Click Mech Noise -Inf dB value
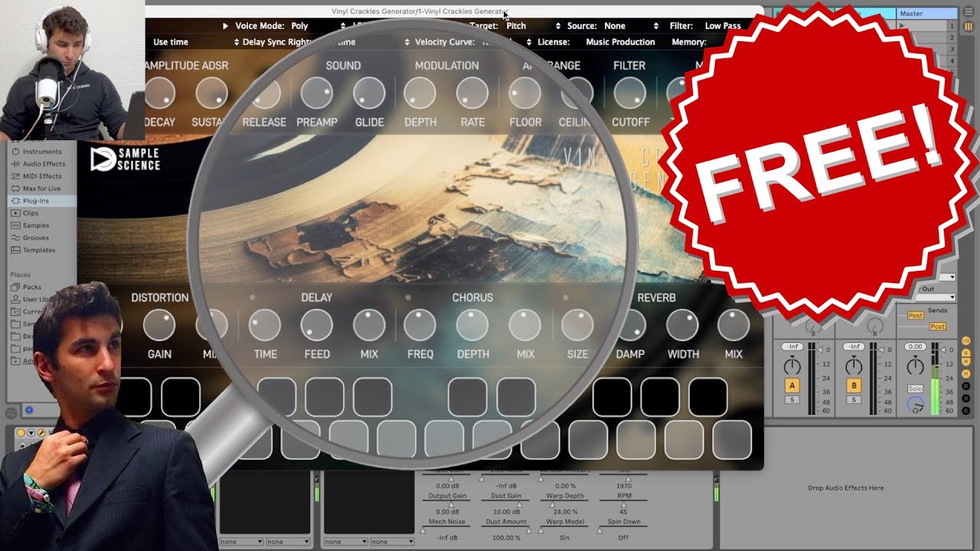980x551 pixels. [448, 537]
